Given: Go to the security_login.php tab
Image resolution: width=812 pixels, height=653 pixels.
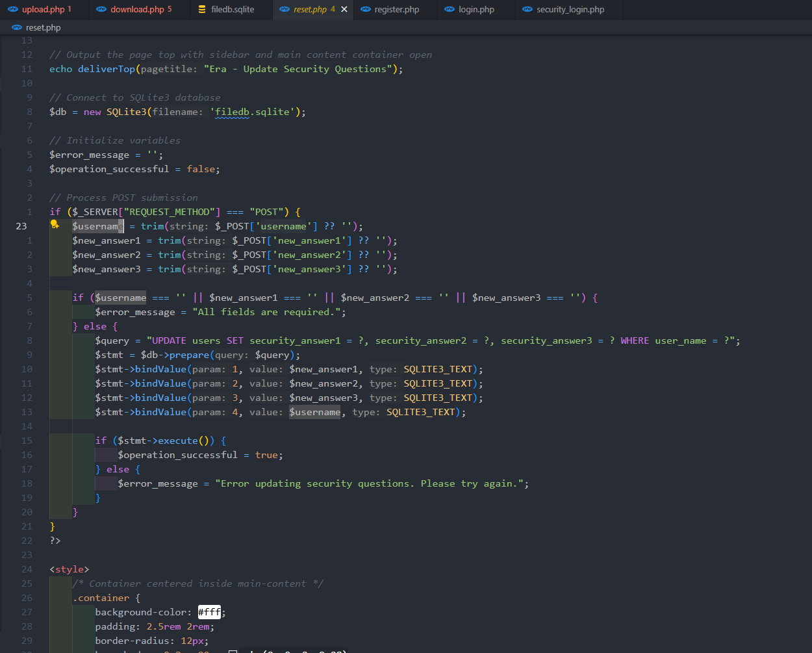Looking at the screenshot, I should coord(570,9).
